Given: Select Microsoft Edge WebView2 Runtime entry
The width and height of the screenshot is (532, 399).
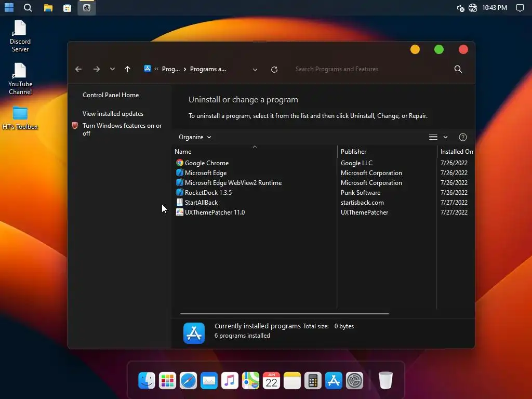Looking at the screenshot, I should (x=233, y=183).
